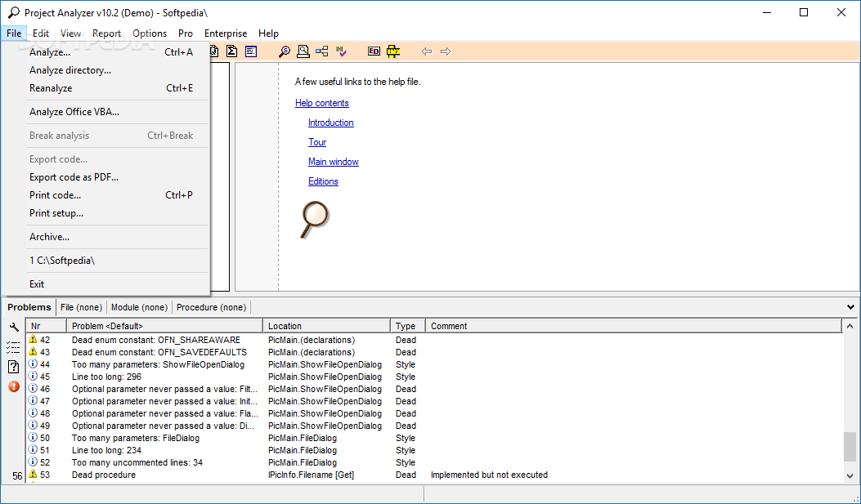This screenshot has height=504, width=861.
Task: Click the info icon on row 50
Action: (x=33, y=438)
